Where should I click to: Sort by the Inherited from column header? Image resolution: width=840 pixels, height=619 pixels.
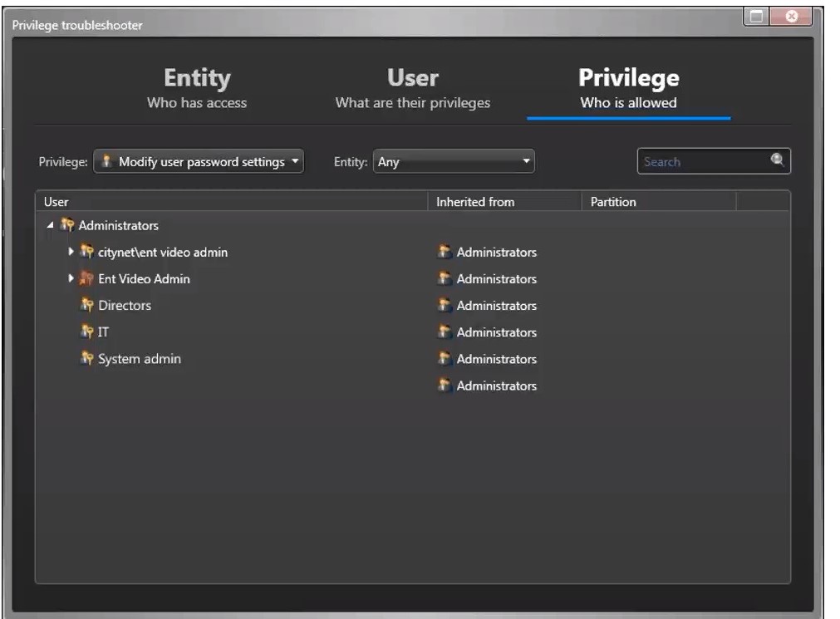click(475, 202)
